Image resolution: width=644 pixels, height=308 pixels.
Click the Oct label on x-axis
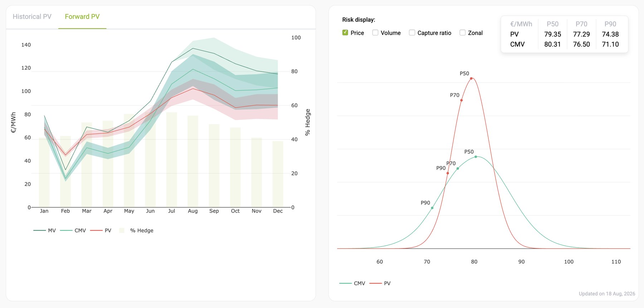pos(235,211)
